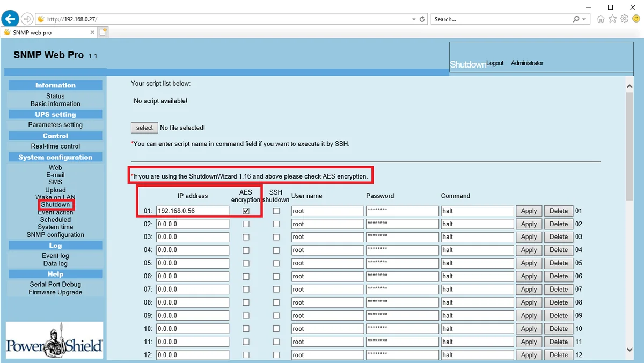Screen dimensions: 644x363
Task: Check SSH shutdown for row 01
Action: pyautogui.click(x=276, y=211)
